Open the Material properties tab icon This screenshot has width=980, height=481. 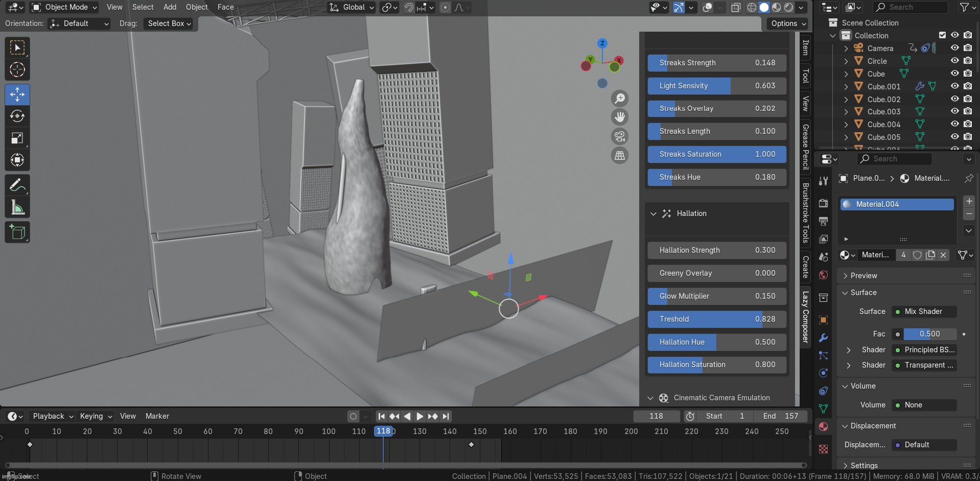coord(823,426)
